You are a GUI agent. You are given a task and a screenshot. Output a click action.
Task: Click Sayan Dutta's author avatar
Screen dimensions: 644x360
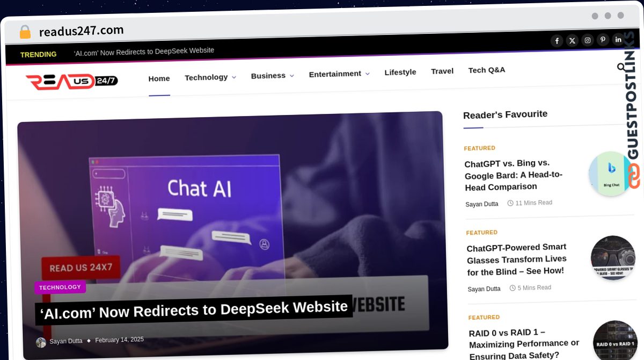(41, 342)
